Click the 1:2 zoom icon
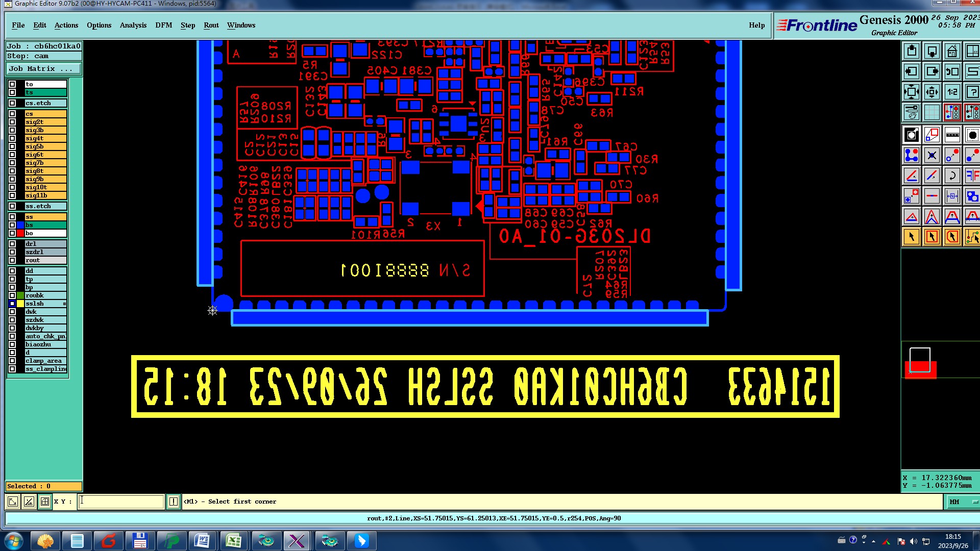980x551 pixels. (x=952, y=92)
